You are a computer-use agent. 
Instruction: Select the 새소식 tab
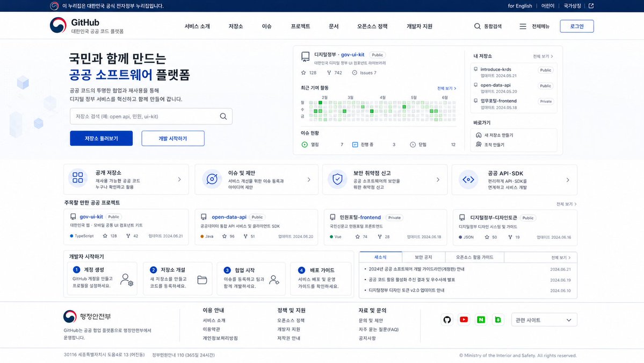click(x=380, y=257)
